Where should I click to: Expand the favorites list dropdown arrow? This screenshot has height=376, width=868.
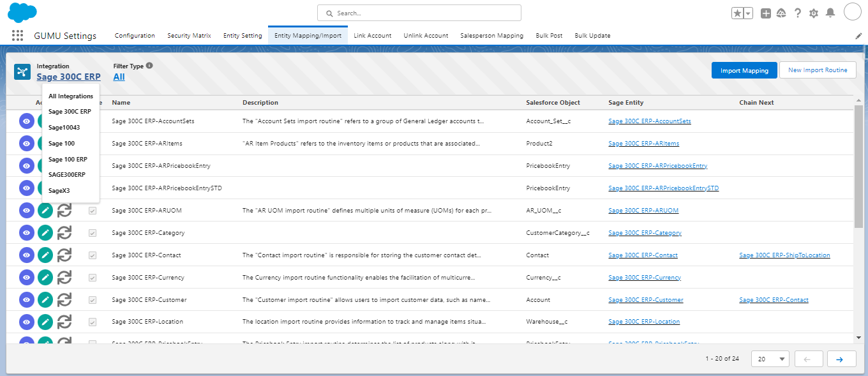tap(748, 13)
